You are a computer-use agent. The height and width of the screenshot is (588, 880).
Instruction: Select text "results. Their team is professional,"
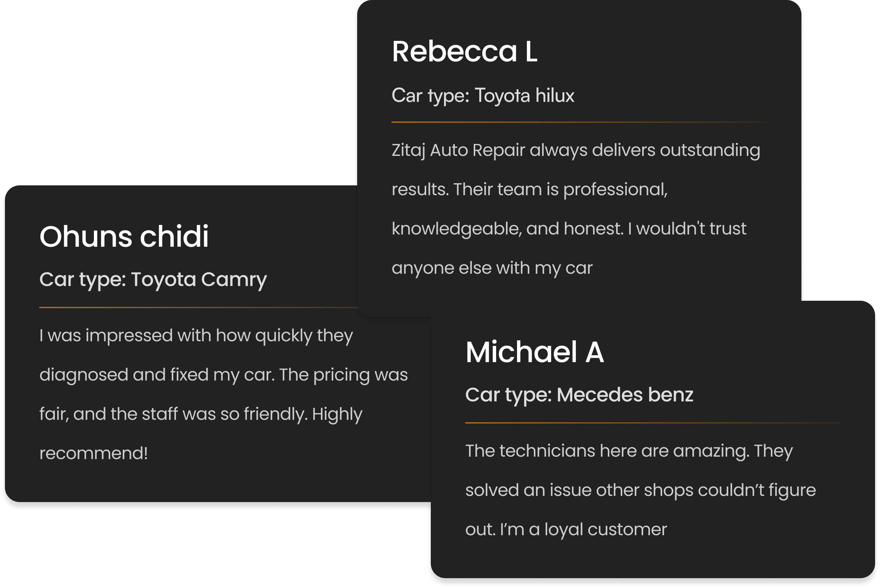coord(529,189)
